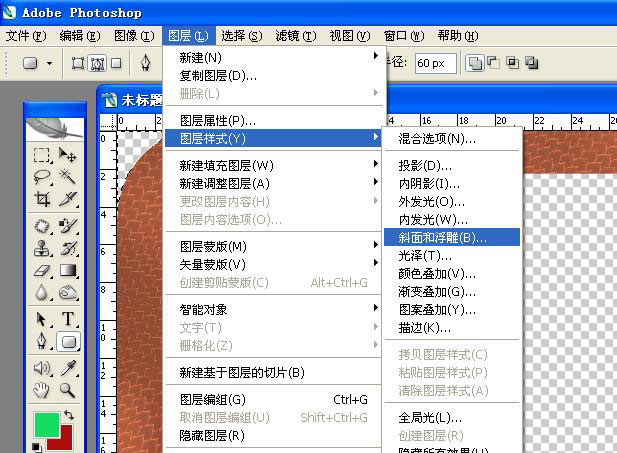Toggle Paths mode in options bar

[97, 63]
